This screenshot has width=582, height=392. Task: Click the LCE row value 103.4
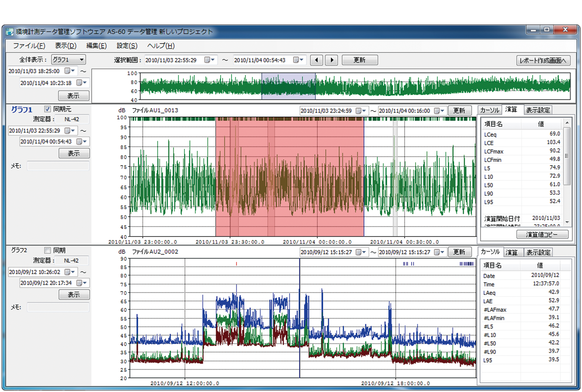[553, 142]
